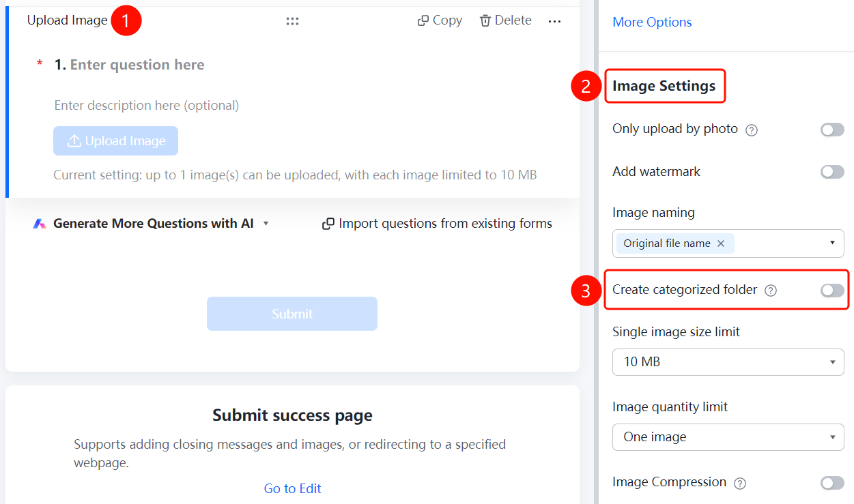Screen dimensions: 854x504
Task: Remove the Original file name tag
Action: point(721,243)
